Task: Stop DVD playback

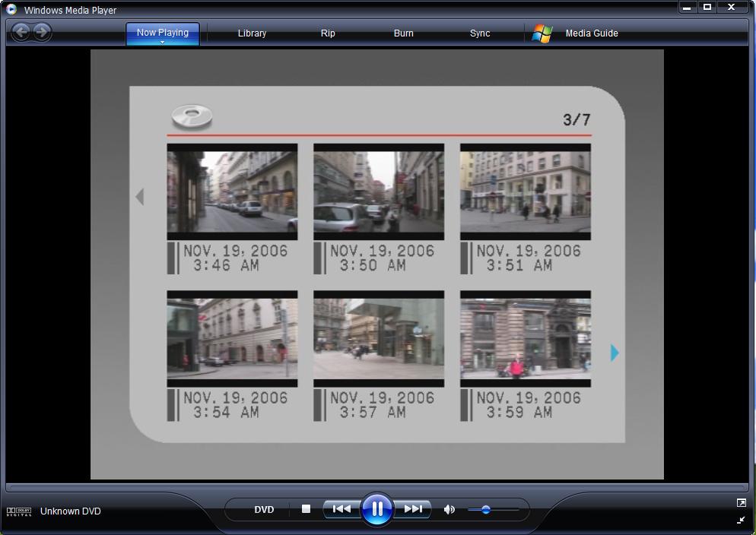Action: pos(306,509)
